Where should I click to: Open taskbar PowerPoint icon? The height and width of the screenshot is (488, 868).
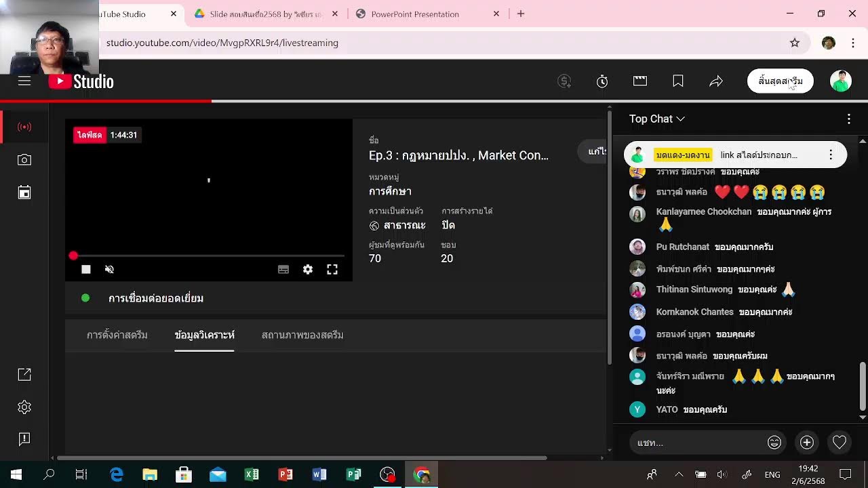tap(285, 474)
